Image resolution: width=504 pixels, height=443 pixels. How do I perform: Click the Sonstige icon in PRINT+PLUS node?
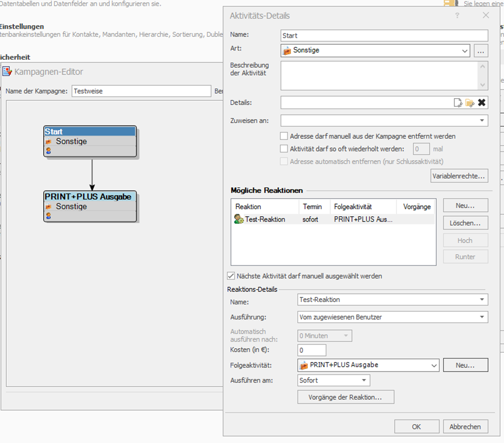49,206
